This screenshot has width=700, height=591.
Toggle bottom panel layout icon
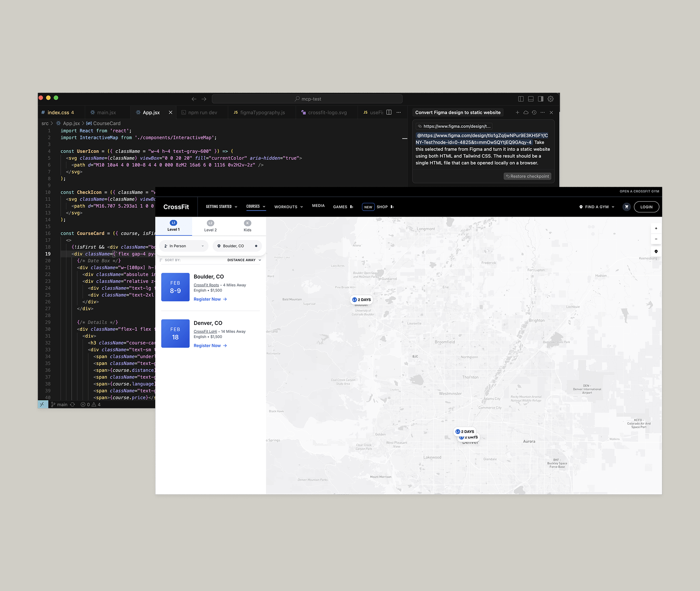click(531, 99)
